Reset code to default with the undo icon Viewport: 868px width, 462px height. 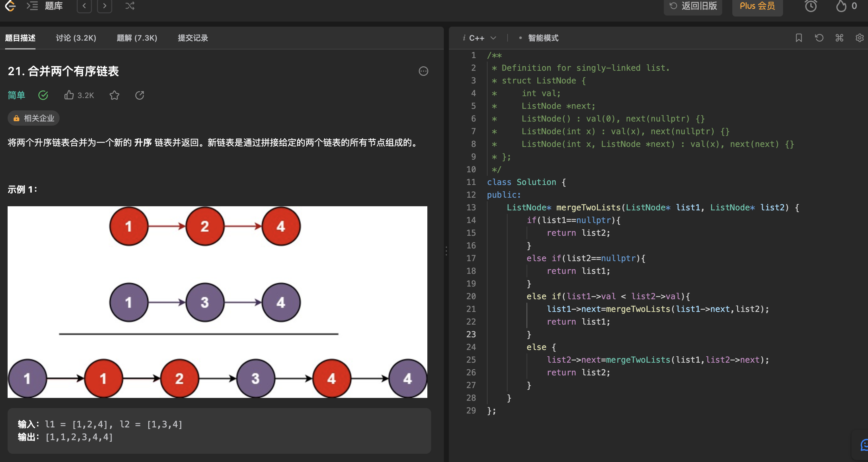[x=819, y=38]
